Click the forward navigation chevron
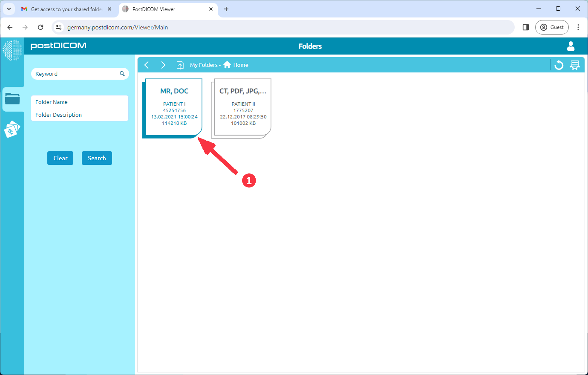Image resolution: width=588 pixels, height=375 pixels. pos(163,65)
